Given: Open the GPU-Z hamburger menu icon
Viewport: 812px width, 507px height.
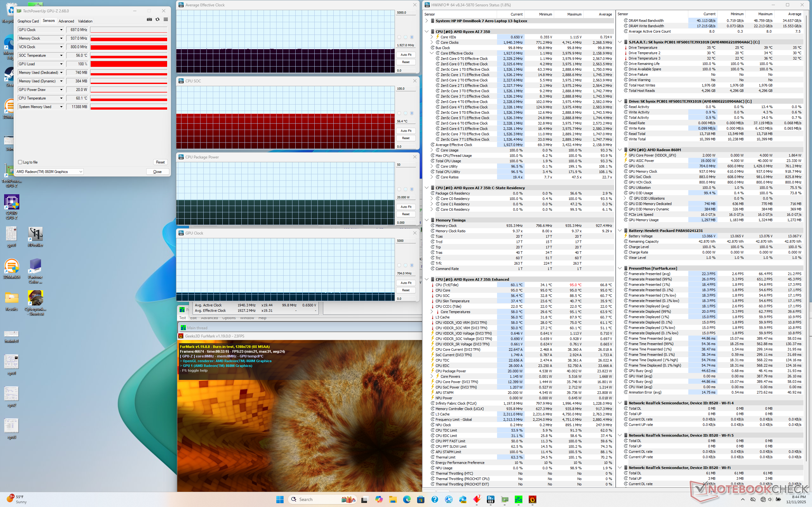Looking at the screenshot, I should pyautogui.click(x=166, y=19).
